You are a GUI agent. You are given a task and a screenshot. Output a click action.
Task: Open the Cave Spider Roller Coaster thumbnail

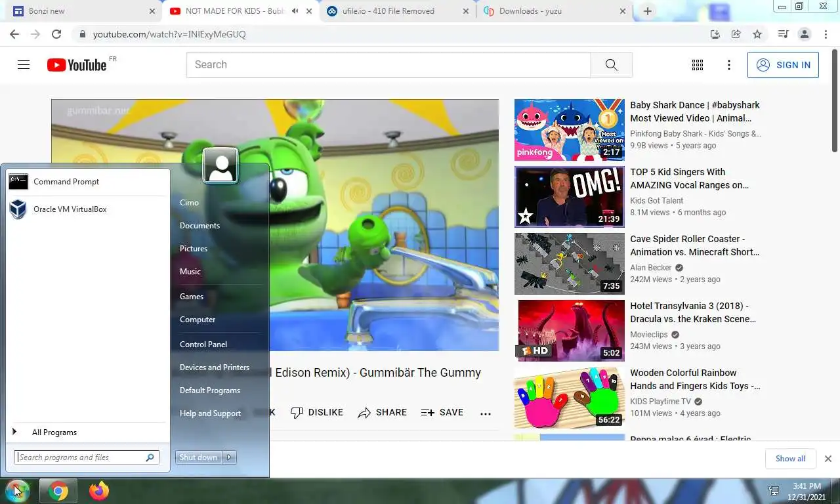570,264
